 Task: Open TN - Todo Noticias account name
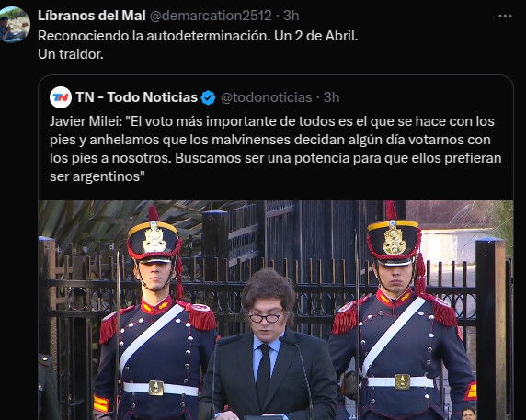[136, 97]
